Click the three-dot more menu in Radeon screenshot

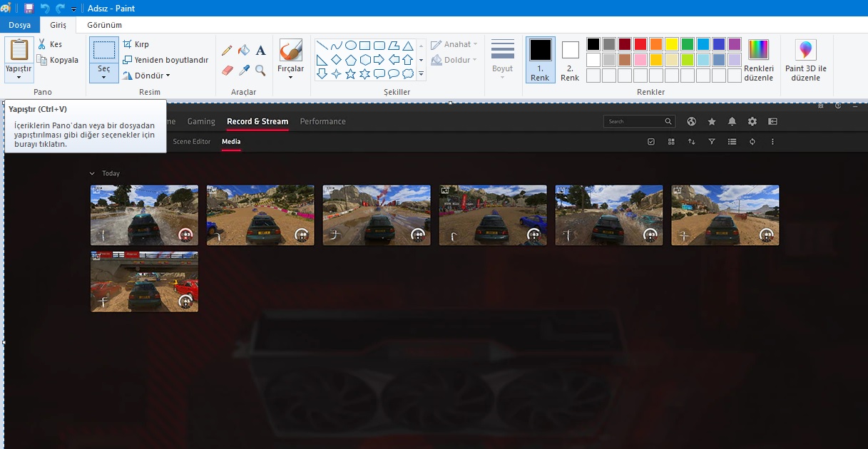[772, 142]
